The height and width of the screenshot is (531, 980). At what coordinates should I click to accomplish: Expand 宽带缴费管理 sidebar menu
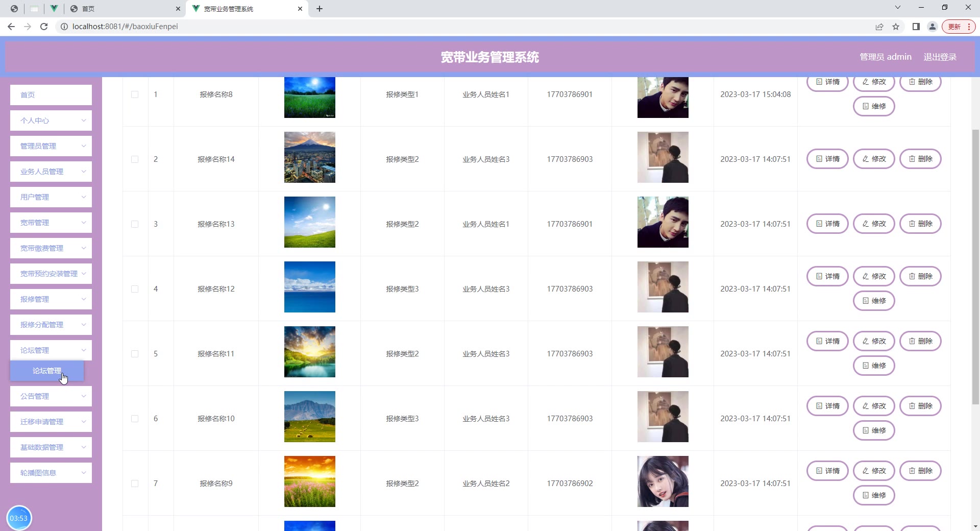(x=51, y=248)
